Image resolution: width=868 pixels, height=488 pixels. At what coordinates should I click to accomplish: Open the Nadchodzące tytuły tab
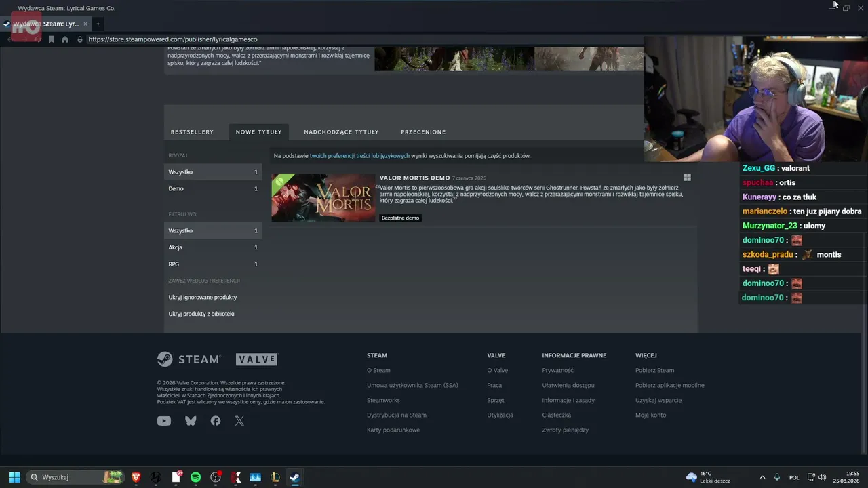[341, 131]
